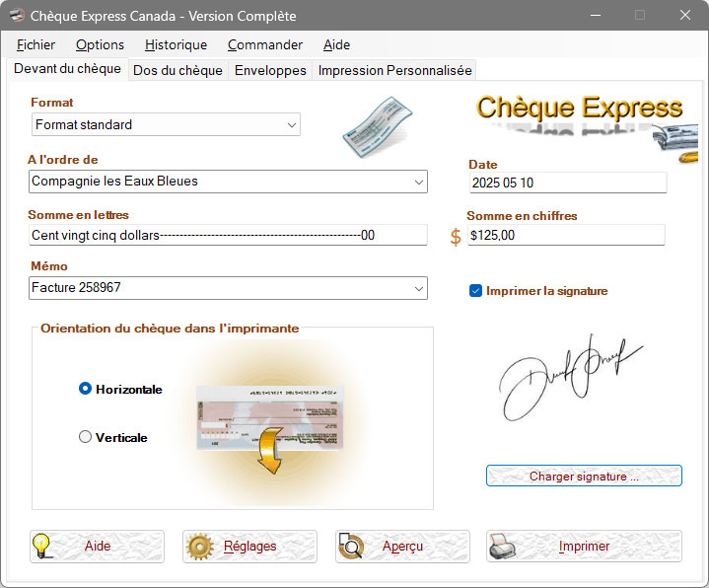Click the application icon in title bar
Screen dimensions: 709x588
coord(17,16)
